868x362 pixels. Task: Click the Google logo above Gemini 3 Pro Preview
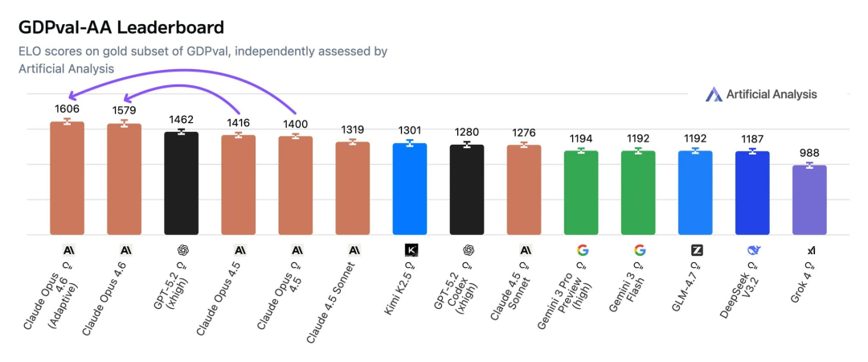click(x=582, y=250)
